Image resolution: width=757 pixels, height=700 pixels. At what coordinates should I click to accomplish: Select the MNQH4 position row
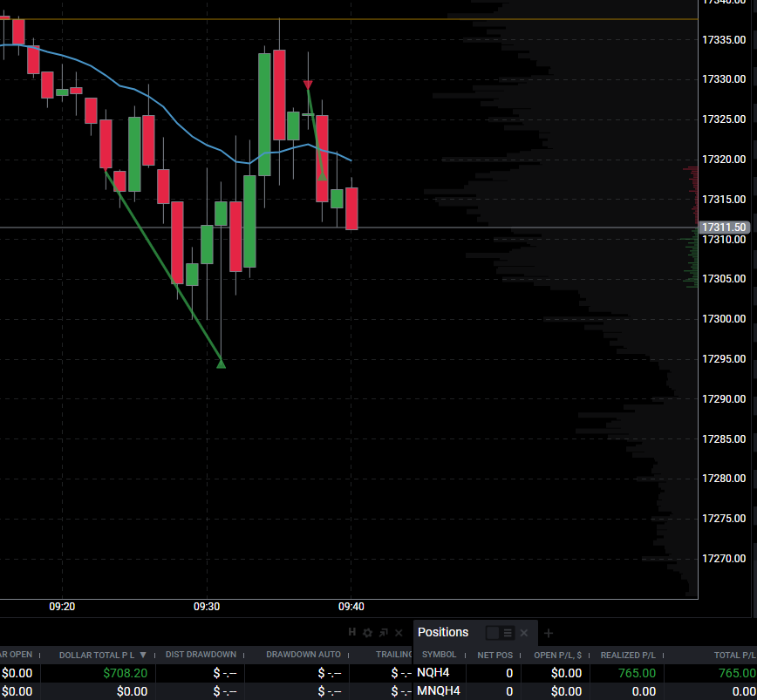(x=584, y=691)
